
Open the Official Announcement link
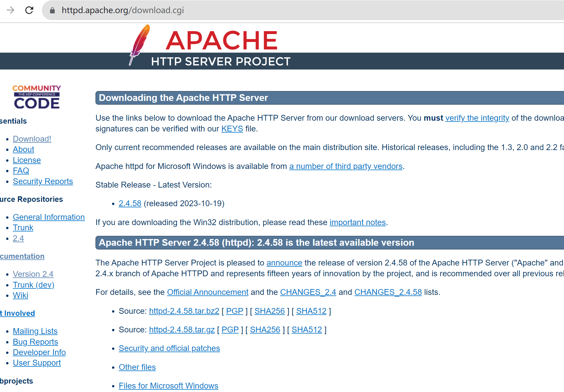coord(207,292)
